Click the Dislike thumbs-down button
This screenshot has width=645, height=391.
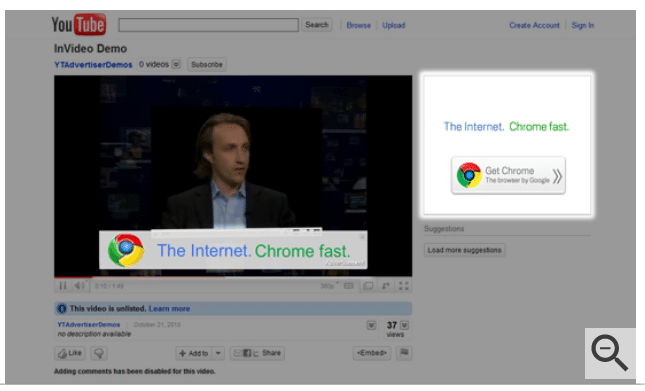pos(99,353)
